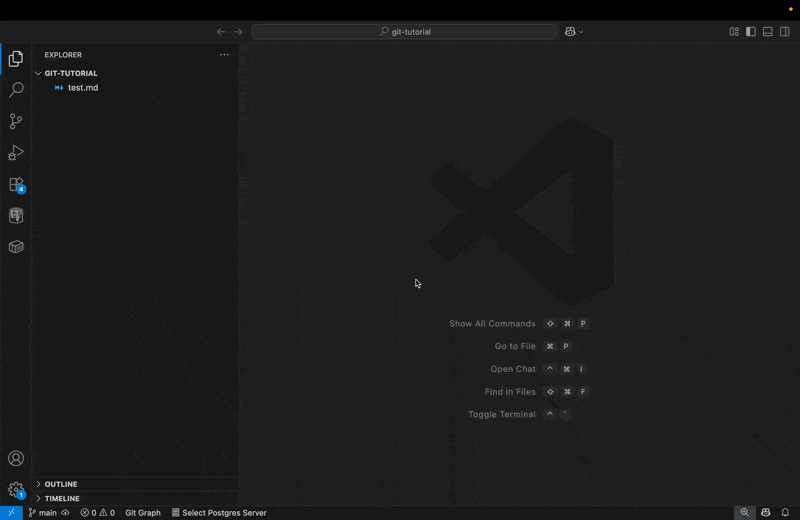Open the Copilot chat icon in title bar
The width and height of the screenshot is (800, 520).
click(x=570, y=32)
